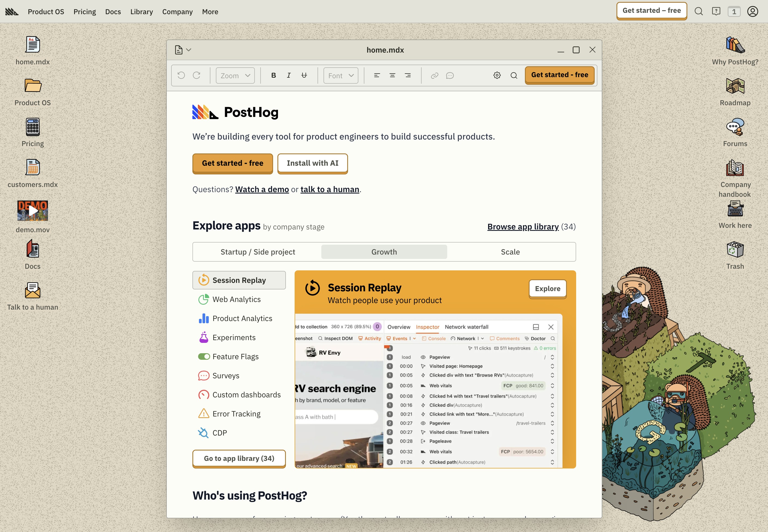Open the Zoom dropdown
The height and width of the screenshot is (532, 768).
tap(235, 75)
